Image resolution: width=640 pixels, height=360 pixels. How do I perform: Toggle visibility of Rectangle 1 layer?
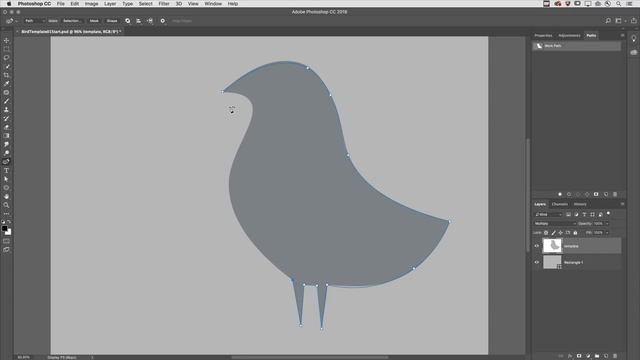pos(537,262)
